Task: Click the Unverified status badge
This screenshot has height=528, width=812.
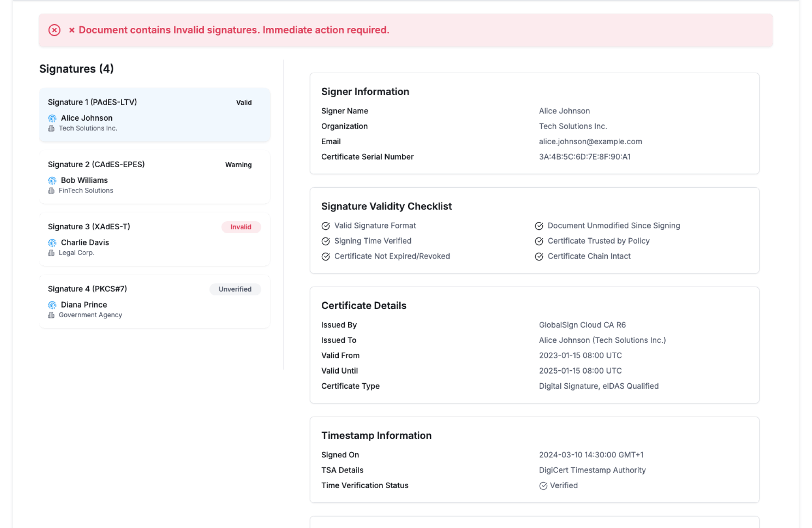Action: tap(235, 289)
